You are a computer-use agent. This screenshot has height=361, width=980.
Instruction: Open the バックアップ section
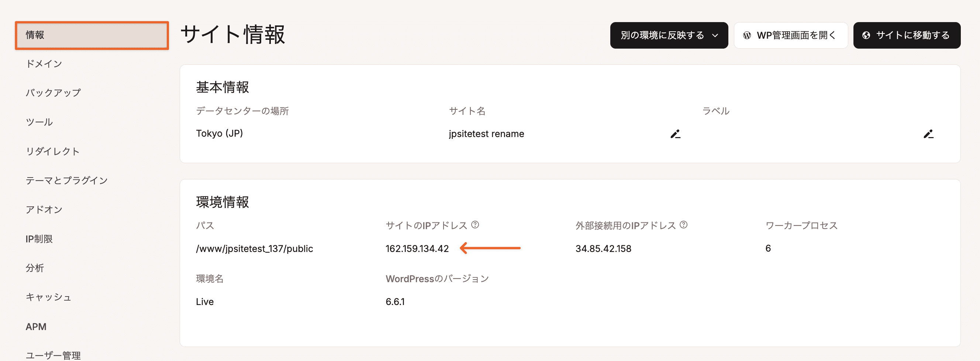coord(53,92)
